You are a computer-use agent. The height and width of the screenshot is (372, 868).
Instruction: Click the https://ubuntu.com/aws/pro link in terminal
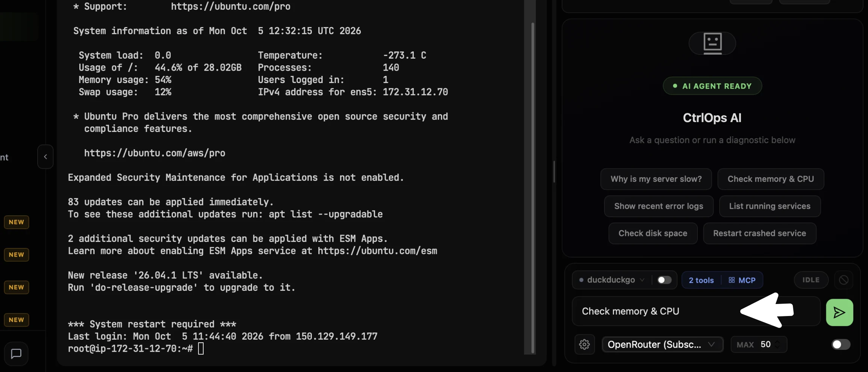click(154, 153)
